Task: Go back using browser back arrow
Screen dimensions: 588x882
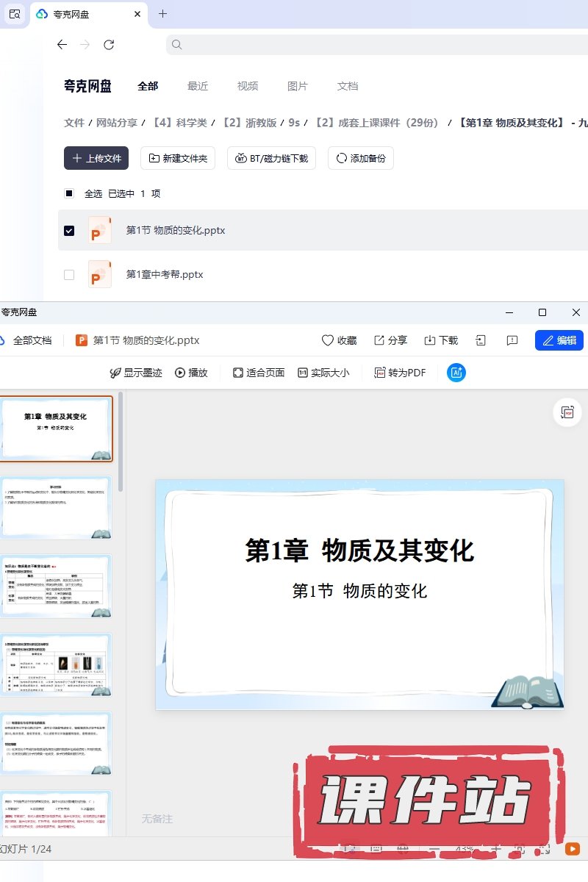Action: coord(62,45)
